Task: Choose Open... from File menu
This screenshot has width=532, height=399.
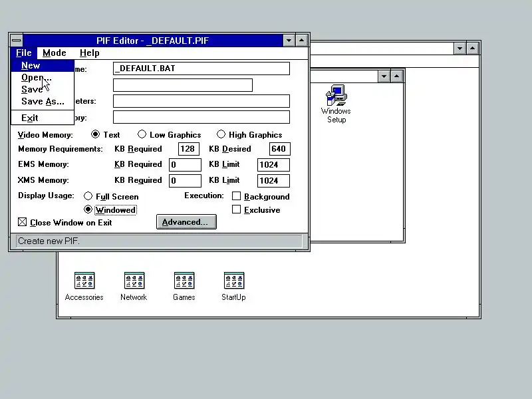Action: [43, 78]
